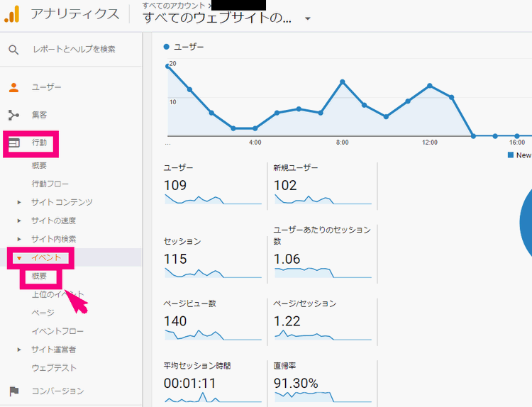This screenshot has height=407, width=532.
Task: Open 概要 under イベント
Action: [39, 276]
